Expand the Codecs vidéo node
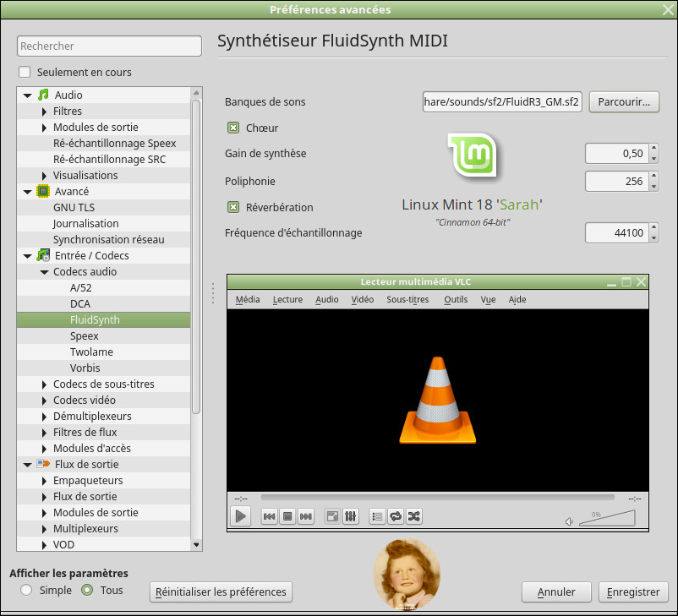678x616 pixels. (44, 401)
